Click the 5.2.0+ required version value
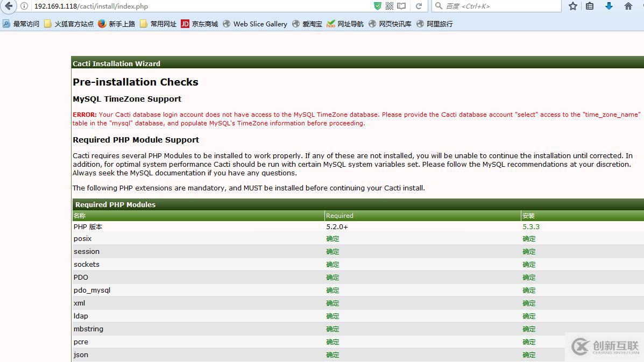The height and width of the screenshot is (362, 644). click(x=337, y=226)
